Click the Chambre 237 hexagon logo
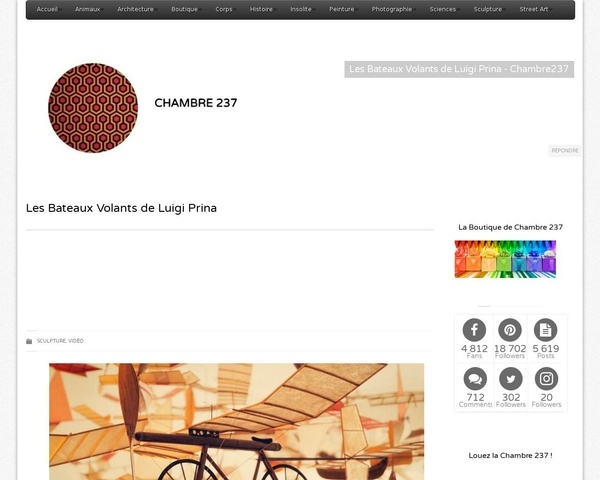The width and height of the screenshot is (600, 480). (93, 108)
